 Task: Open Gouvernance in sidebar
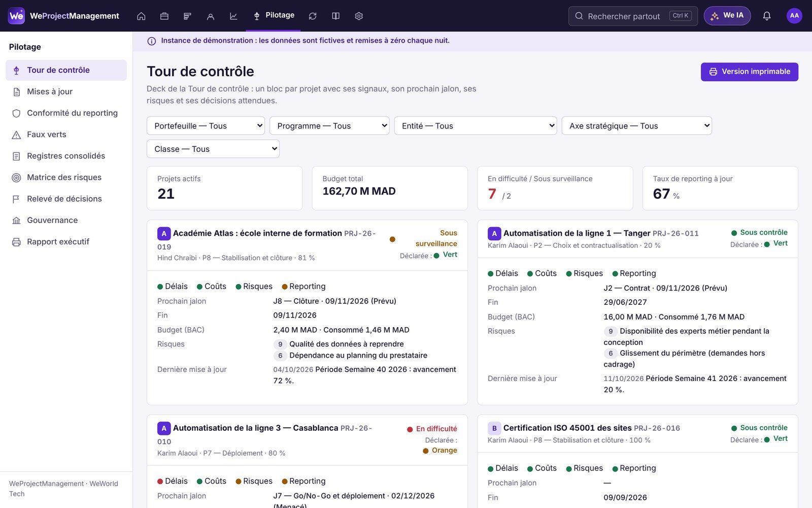click(66, 220)
